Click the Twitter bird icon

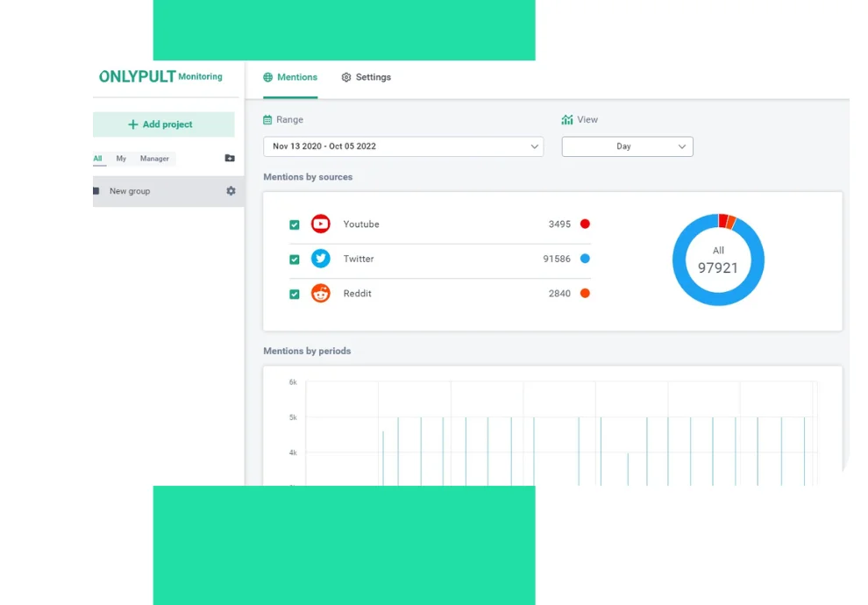coord(321,258)
